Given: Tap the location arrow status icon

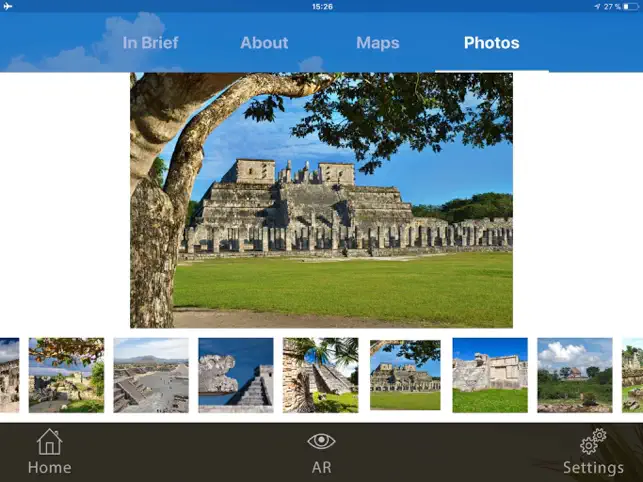Looking at the screenshot, I should [x=597, y=7].
